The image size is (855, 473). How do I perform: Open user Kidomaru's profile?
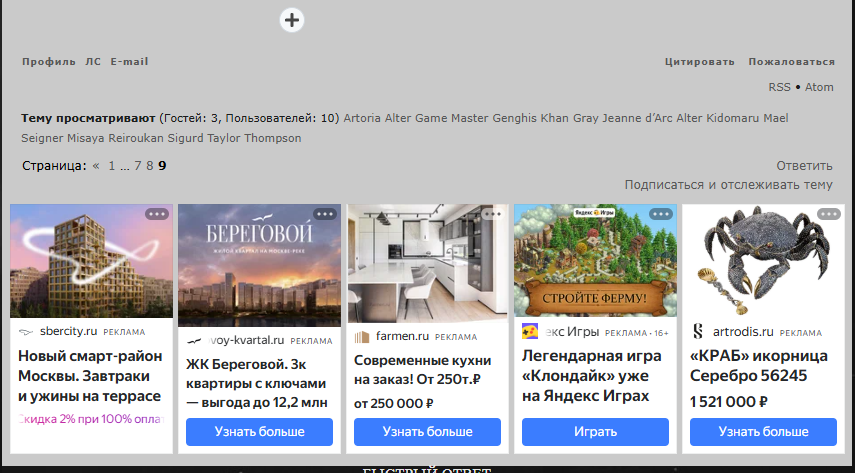click(733, 118)
